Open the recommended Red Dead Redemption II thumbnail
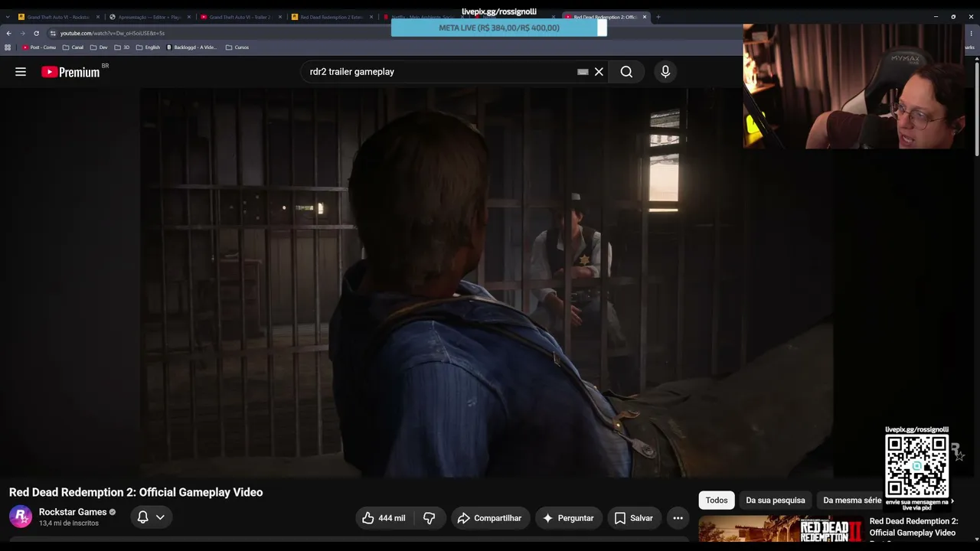This screenshot has height=551, width=980. (781, 530)
